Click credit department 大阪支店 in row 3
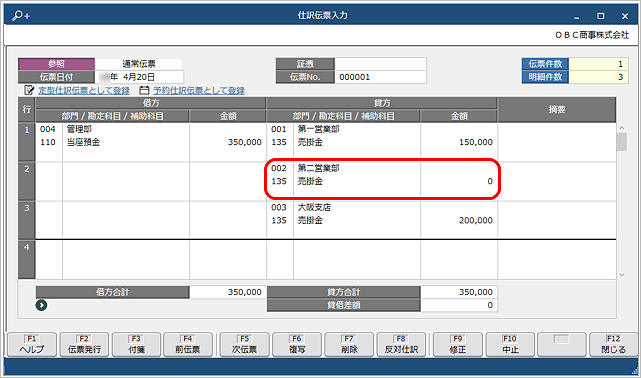Viewport: 641px width, 378px height. click(x=314, y=207)
